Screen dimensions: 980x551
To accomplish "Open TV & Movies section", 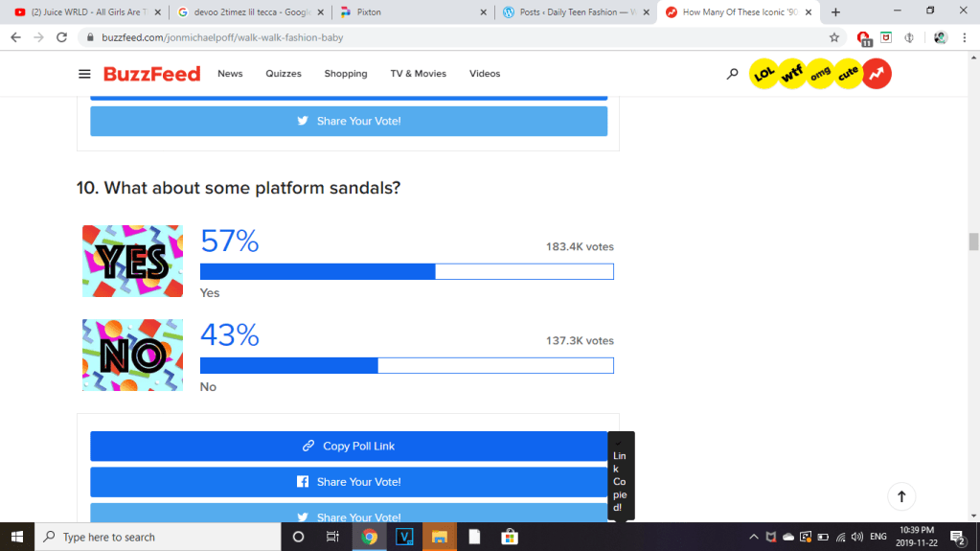I will click(418, 74).
